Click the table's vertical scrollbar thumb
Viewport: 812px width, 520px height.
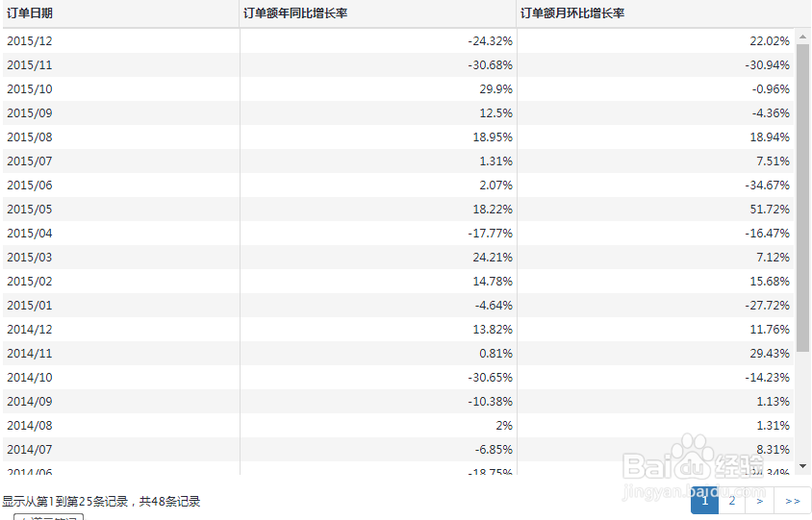coord(803,192)
